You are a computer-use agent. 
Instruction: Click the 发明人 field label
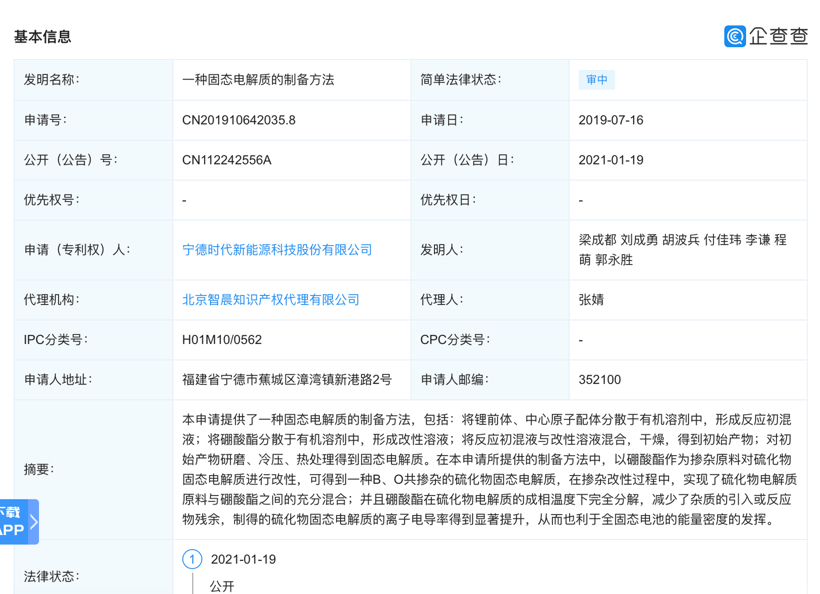(442, 250)
